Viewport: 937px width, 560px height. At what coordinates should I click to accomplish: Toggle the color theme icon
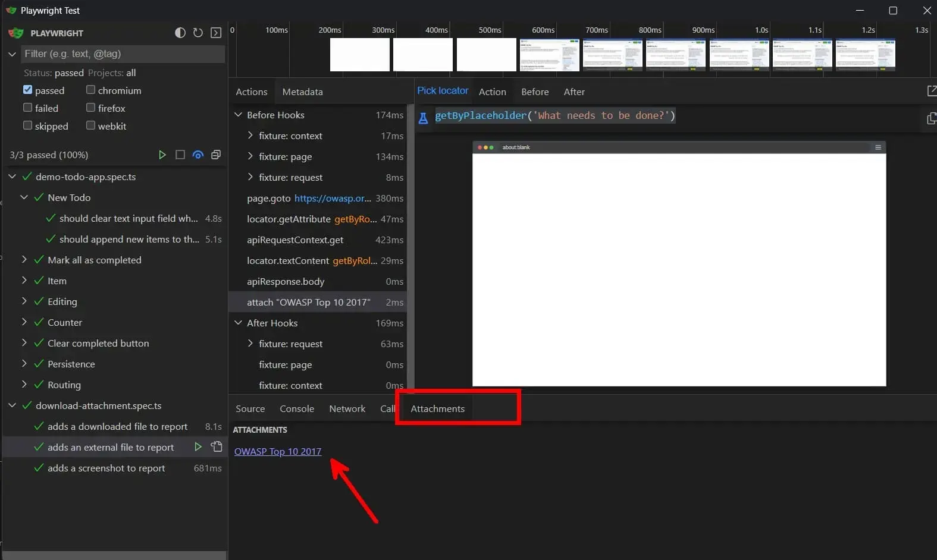pos(180,33)
